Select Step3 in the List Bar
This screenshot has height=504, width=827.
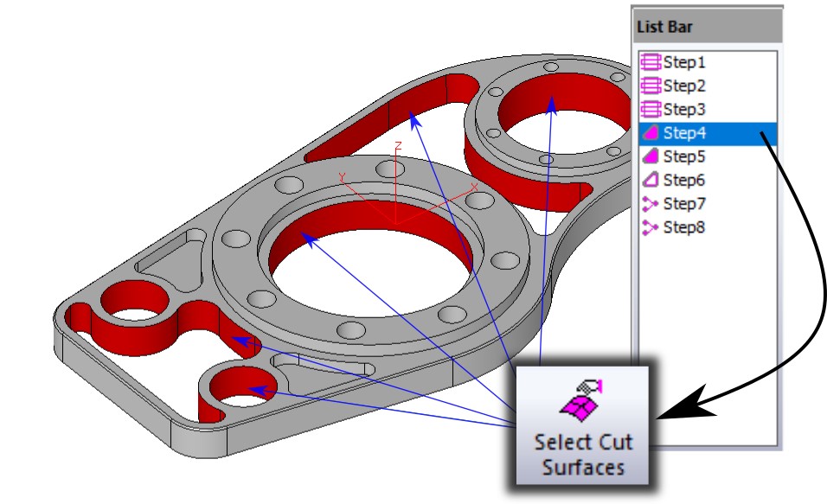pos(684,109)
